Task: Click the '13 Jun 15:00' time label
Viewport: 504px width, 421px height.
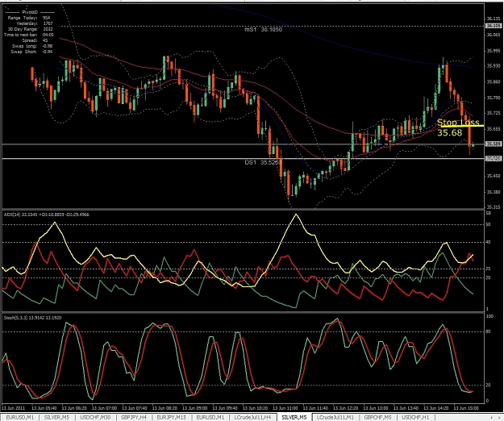Action: tap(466, 408)
